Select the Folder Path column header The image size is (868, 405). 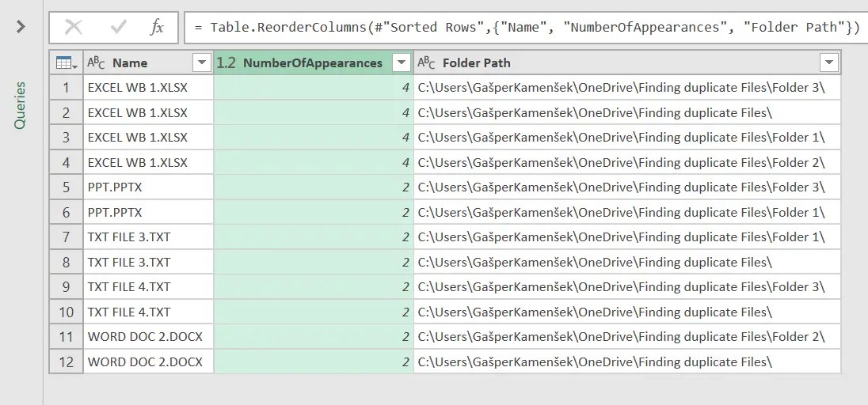pos(627,63)
